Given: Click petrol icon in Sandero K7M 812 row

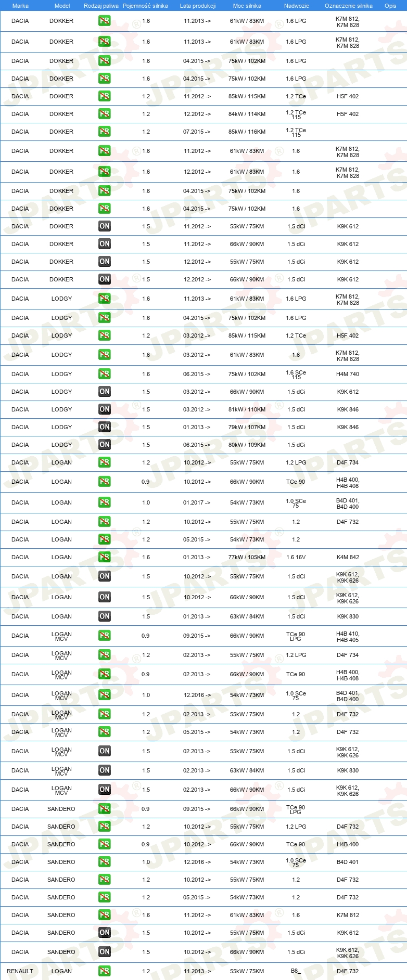Looking at the screenshot, I should (105, 915).
